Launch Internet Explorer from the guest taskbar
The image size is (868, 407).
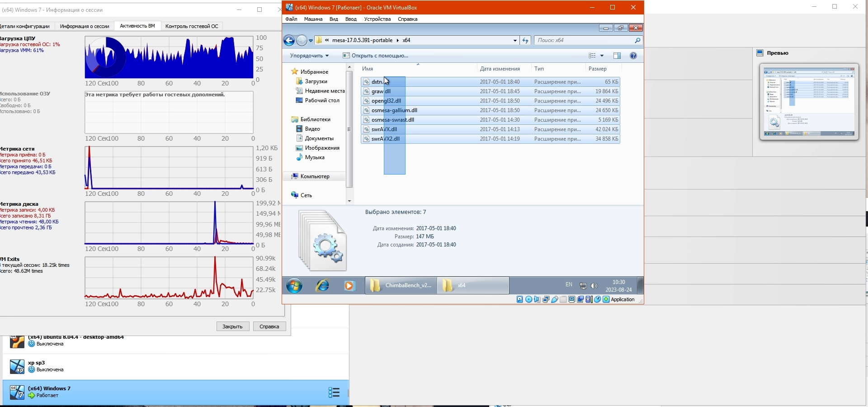click(x=322, y=286)
